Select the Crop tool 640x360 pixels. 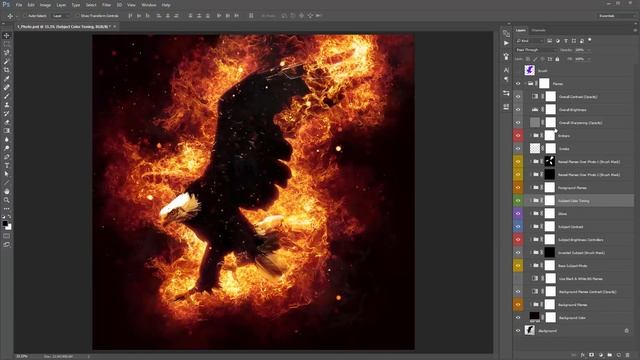(x=7, y=70)
